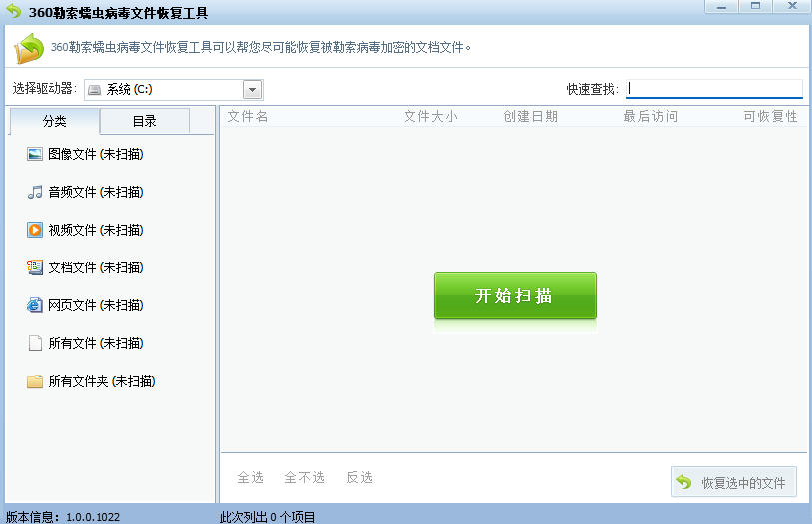
Task: Minimize the recovery tool window
Action: 721,7
